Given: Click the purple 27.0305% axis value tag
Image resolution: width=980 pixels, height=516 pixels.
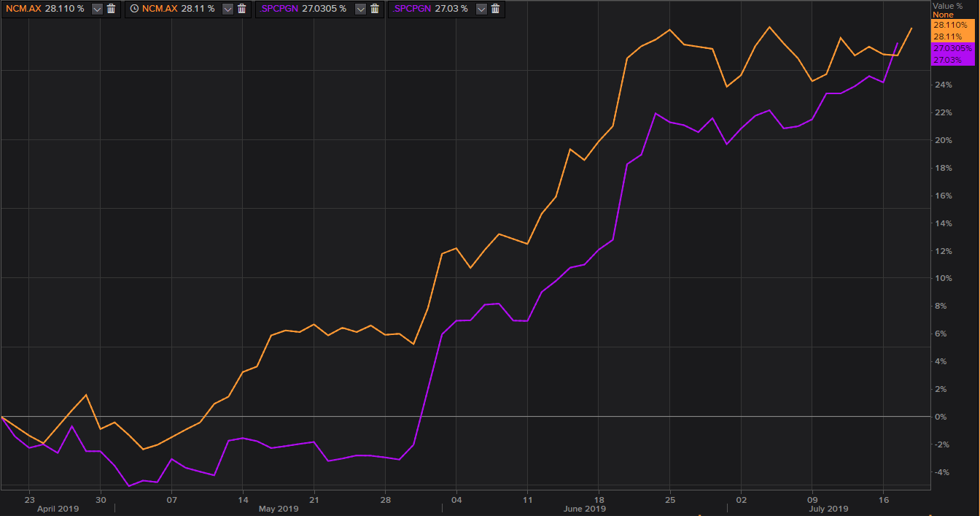Looking at the screenshot, I should tap(953, 48).
